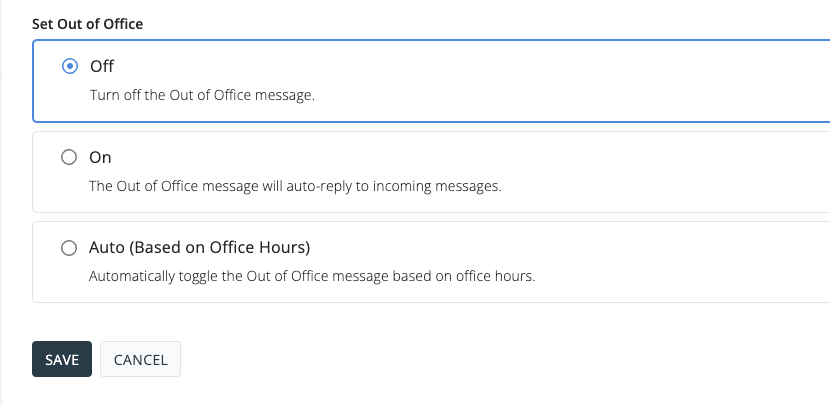Click the "Off" option label text
830x406 pixels.
click(102, 67)
